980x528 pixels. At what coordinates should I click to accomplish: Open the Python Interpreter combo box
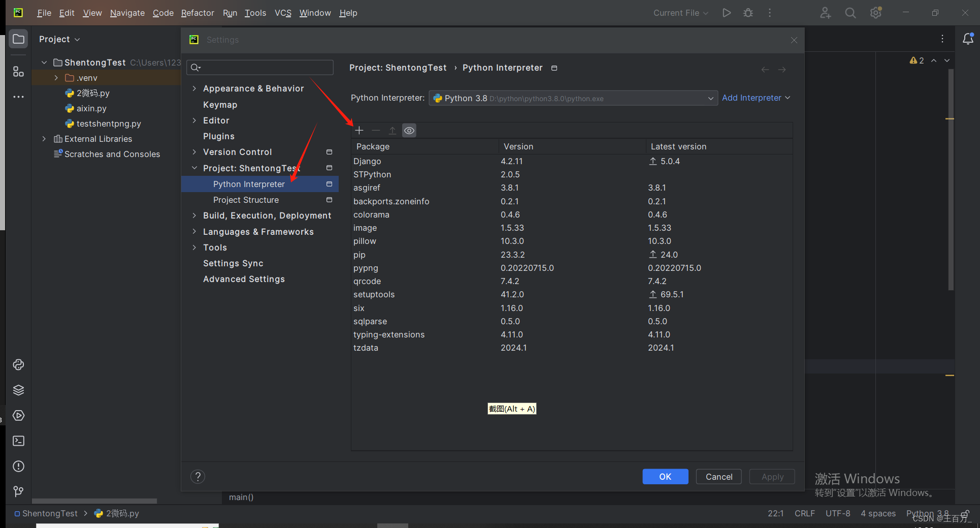[x=573, y=98]
